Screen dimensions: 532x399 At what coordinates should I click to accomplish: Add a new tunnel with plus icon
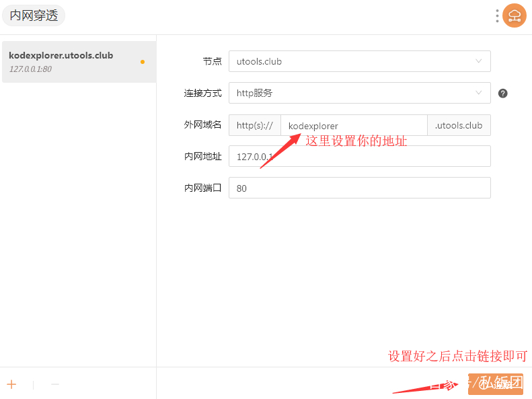click(x=11, y=384)
